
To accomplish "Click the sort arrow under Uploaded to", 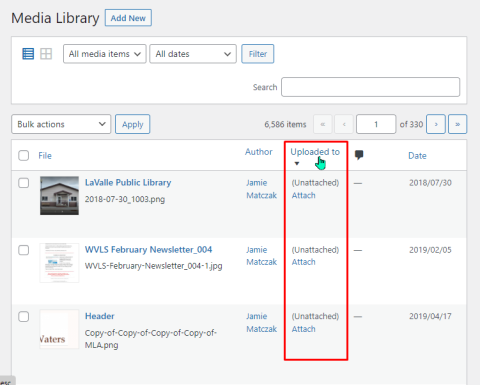I will [297, 163].
